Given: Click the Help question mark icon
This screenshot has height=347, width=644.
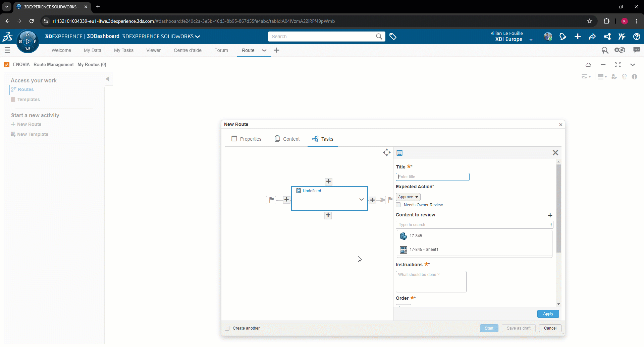Looking at the screenshot, I should [x=636, y=37].
